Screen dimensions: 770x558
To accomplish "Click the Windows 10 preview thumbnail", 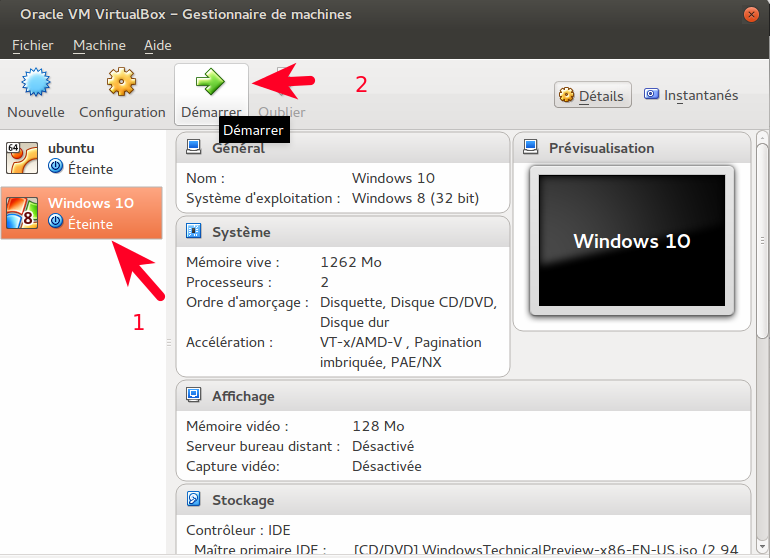I will [x=632, y=241].
